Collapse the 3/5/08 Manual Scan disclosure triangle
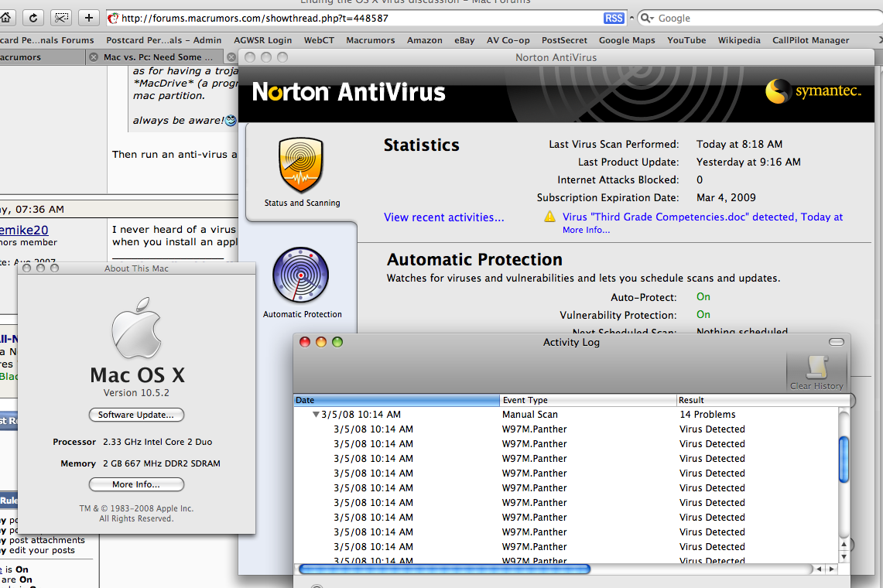Viewport: 883px width, 588px height. coord(316,415)
